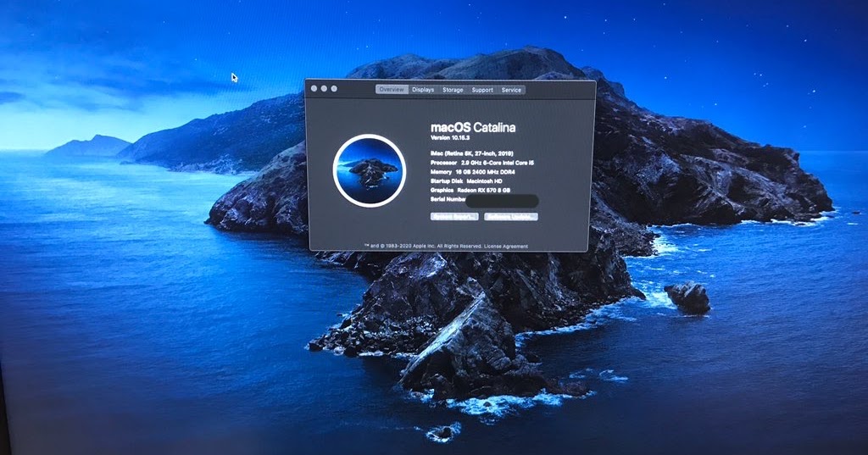Open the Storage tab
The width and height of the screenshot is (868, 455).
(x=453, y=90)
